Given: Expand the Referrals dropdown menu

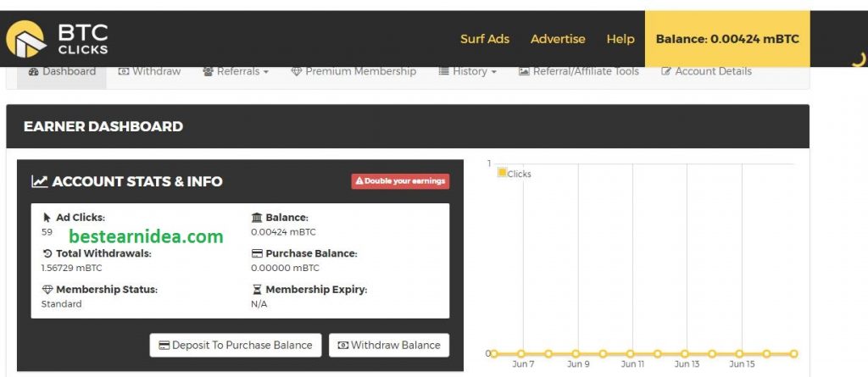Looking at the screenshot, I should (x=236, y=72).
